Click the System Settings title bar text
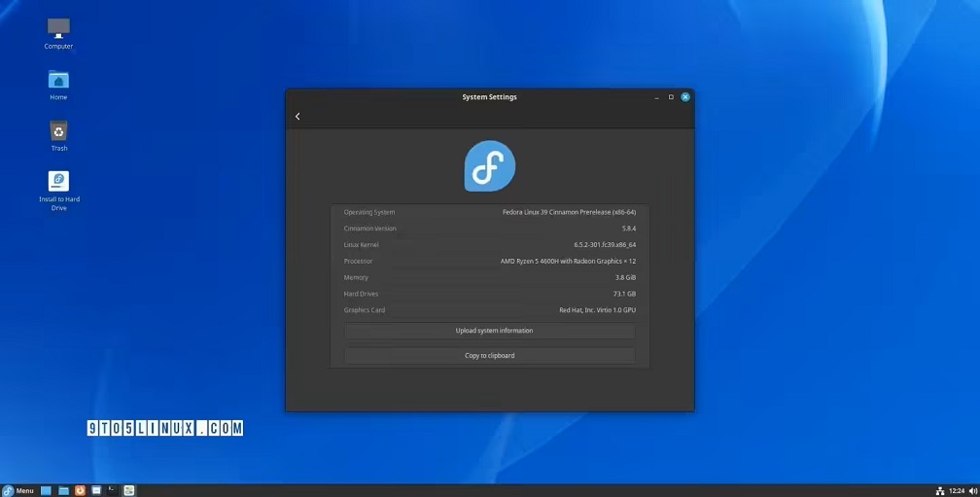 pyautogui.click(x=489, y=97)
